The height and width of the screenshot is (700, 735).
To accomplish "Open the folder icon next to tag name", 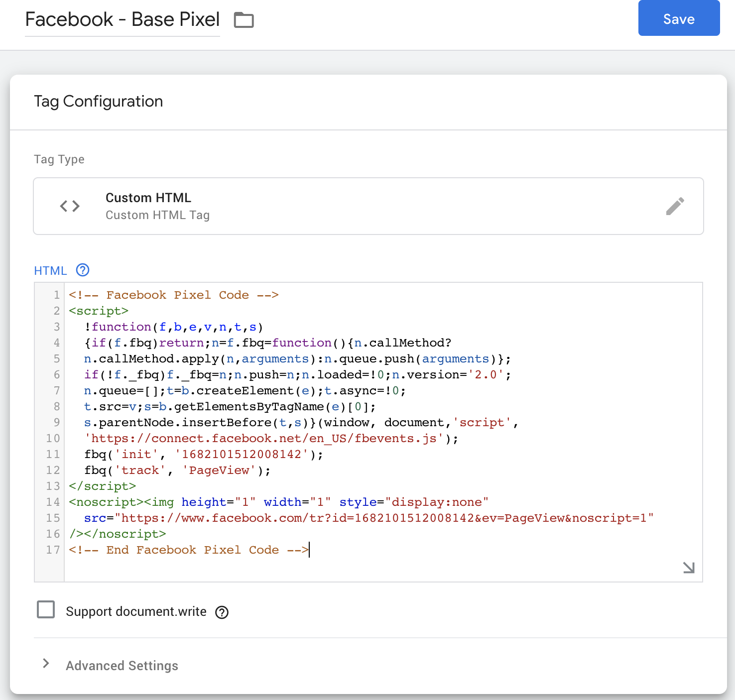I will pos(244,20).
